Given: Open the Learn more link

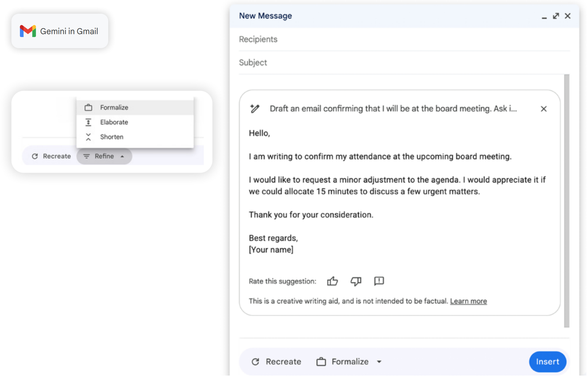Looking at the screenshot, I should click(x=468, y=301).
